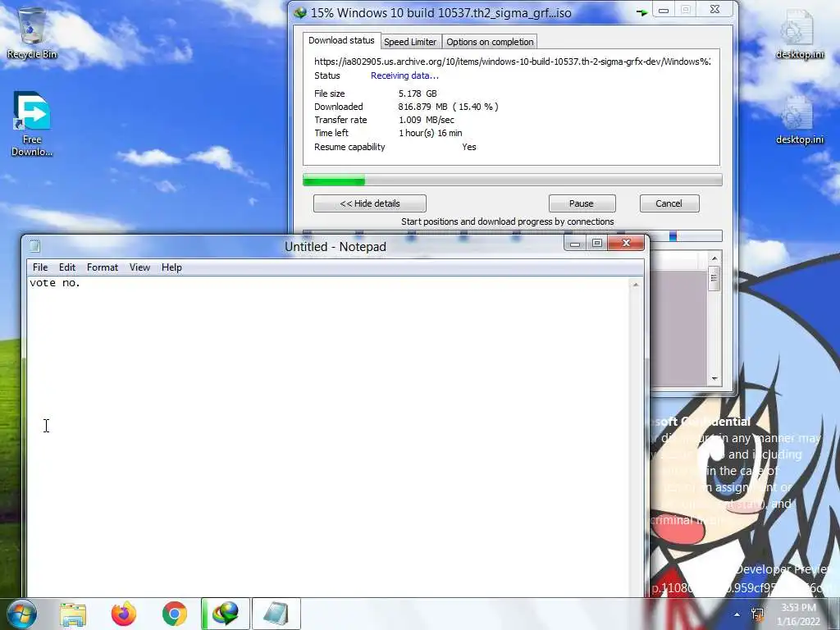This screenshot has height=630, width=840.
Task: Click the Hide details button
Action: [x=370, y=203]
